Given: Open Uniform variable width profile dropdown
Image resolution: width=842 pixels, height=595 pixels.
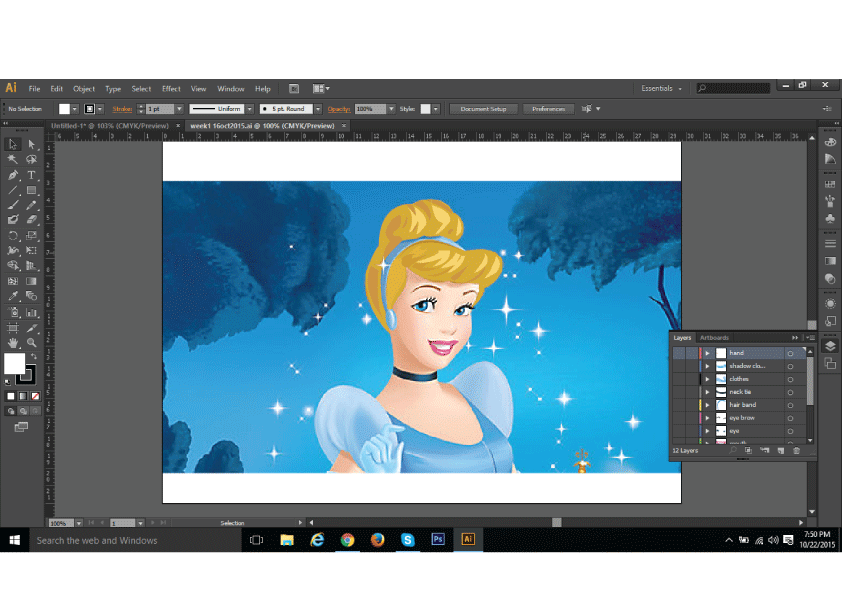Looking at the screenshot, I should 250,109.
